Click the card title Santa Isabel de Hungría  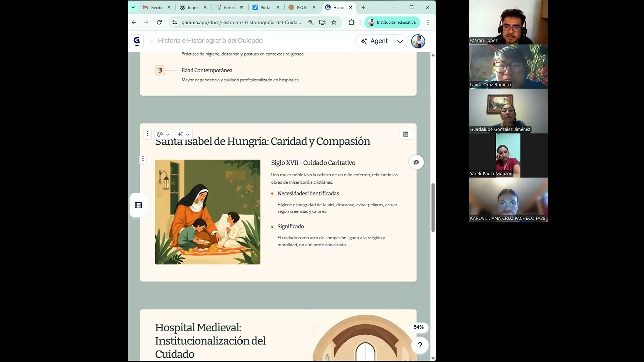[x=263, y=141]
